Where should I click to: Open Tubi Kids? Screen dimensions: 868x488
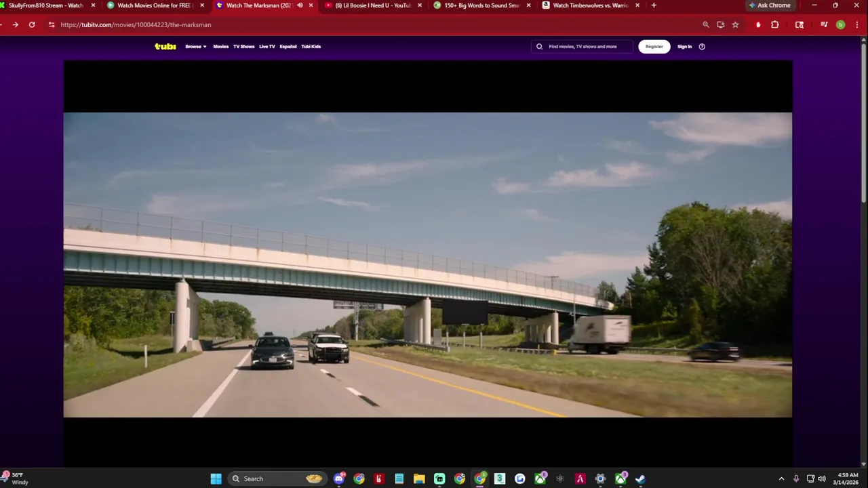pyautogui.click(x=311, y=47)
